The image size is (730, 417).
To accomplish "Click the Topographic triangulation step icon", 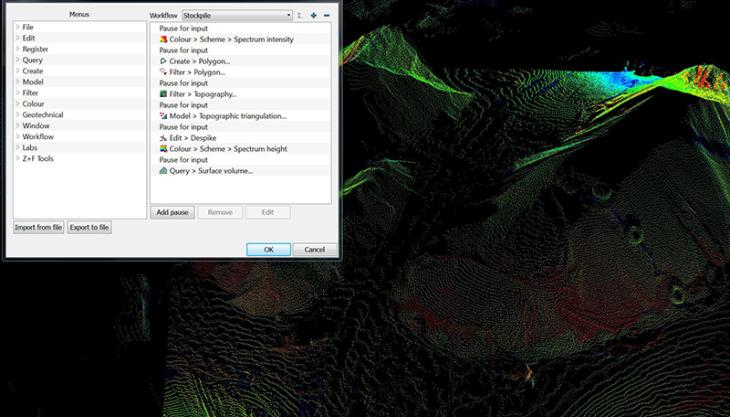I will coord(163,116).
